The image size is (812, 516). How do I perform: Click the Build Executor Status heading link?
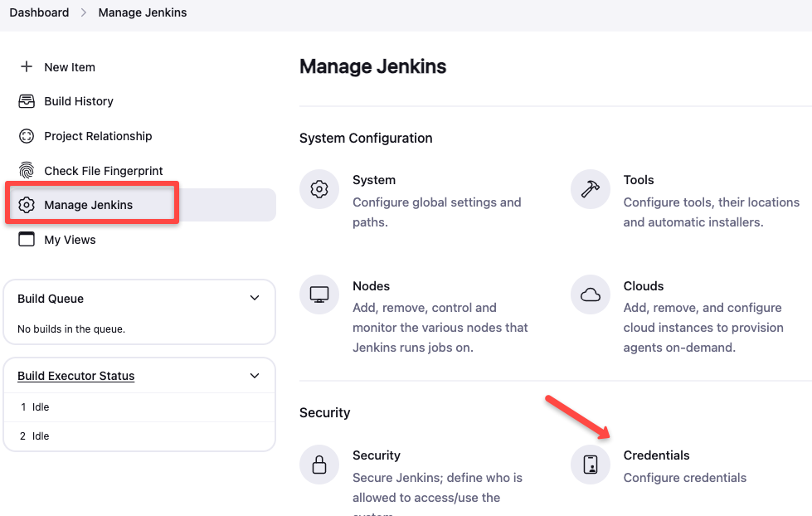75,375
